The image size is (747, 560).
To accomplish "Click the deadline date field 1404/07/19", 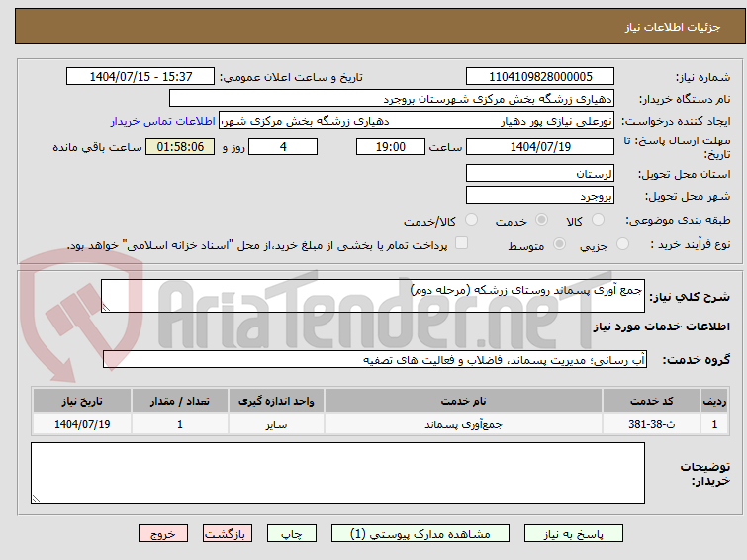I will [x=540, y=146].
